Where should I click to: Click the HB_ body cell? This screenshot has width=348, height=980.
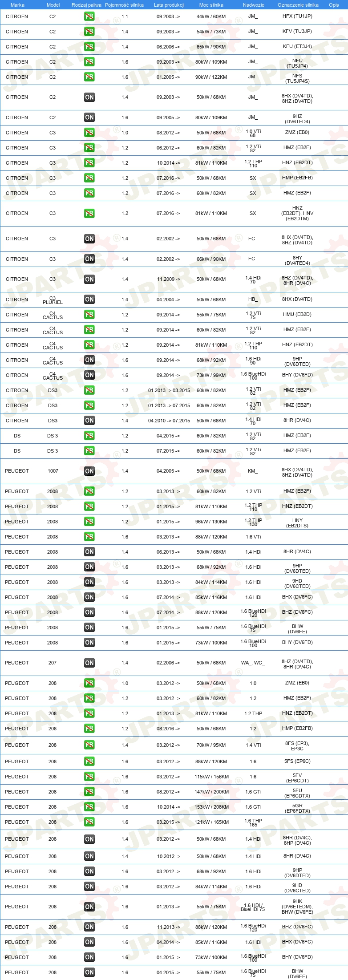point(253,300)
